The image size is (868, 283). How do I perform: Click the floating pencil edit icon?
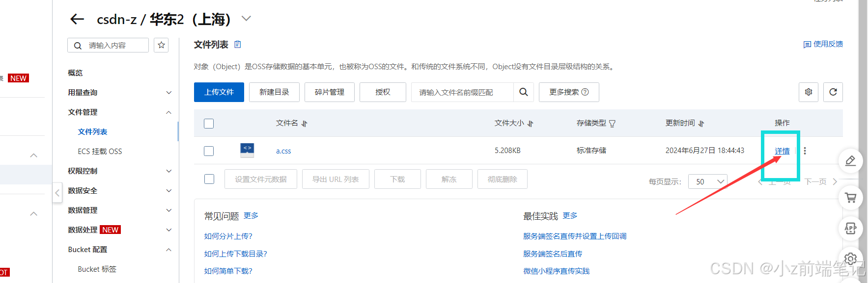pyautogui.click(x=851, y=160)
